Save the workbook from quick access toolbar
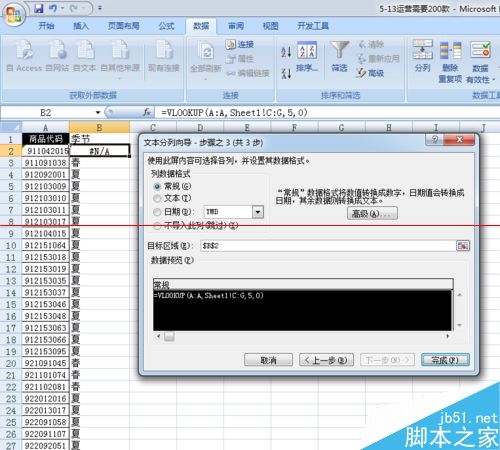The height and width of the screenshot is (450, 500). pos(39,8)
